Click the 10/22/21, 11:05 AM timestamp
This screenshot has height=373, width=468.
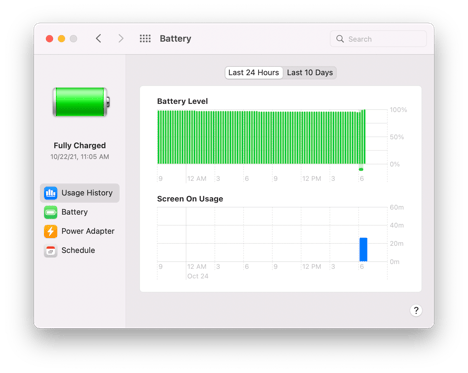80,157
